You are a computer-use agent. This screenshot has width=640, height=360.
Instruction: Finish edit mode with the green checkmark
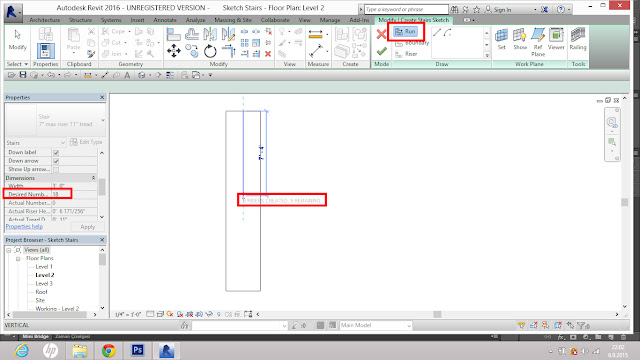point(382,51)
